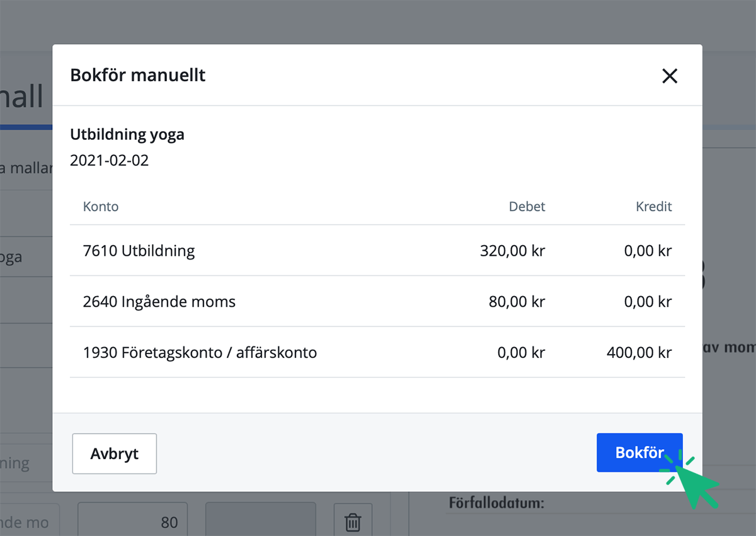Click the Konto column header
The image size is (756, 536).
click(x=101, y=206)
